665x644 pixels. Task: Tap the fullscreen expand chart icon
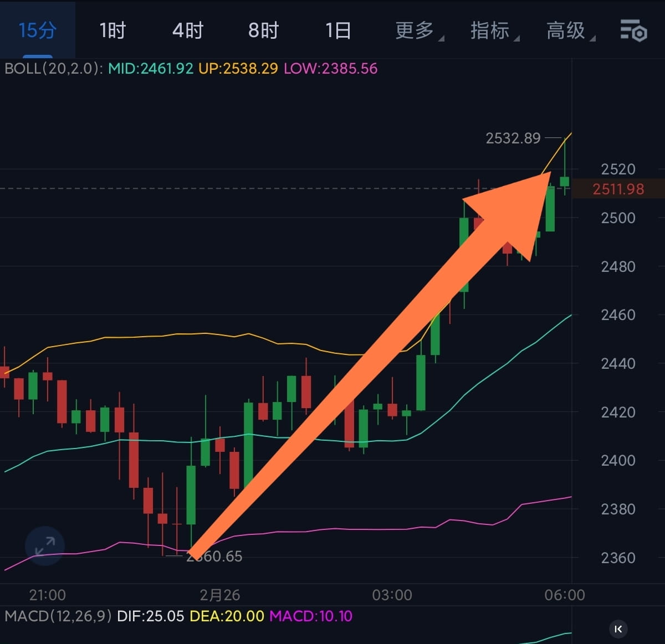coord(45,546)
